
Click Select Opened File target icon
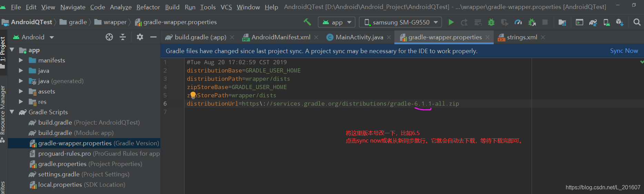click(x=109, y=37)
